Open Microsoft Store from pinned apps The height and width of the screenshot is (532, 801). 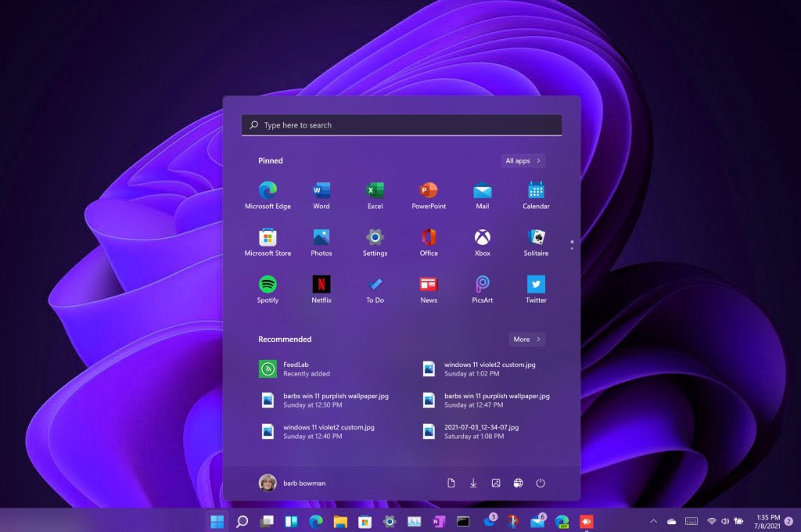tap(268, 242)
